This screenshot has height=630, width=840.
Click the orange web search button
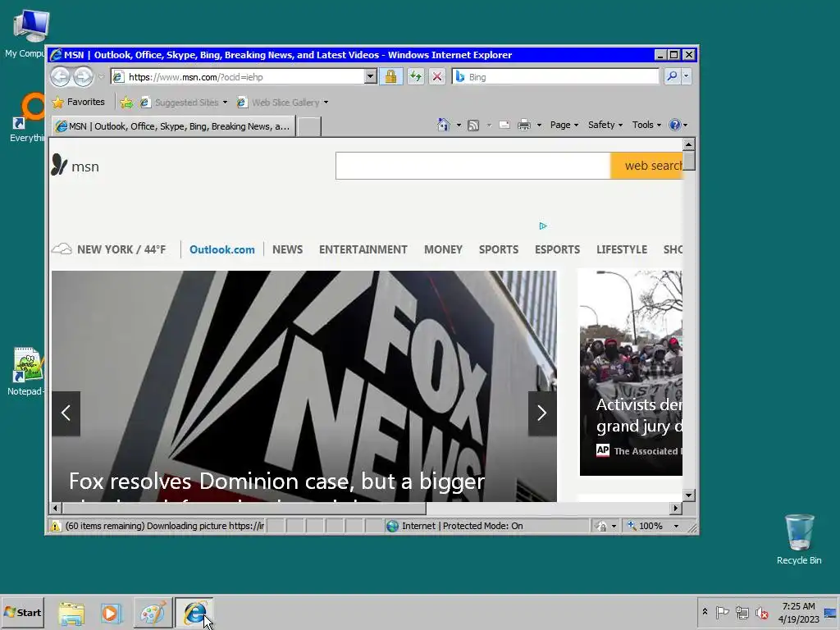[x=646, y=166]
